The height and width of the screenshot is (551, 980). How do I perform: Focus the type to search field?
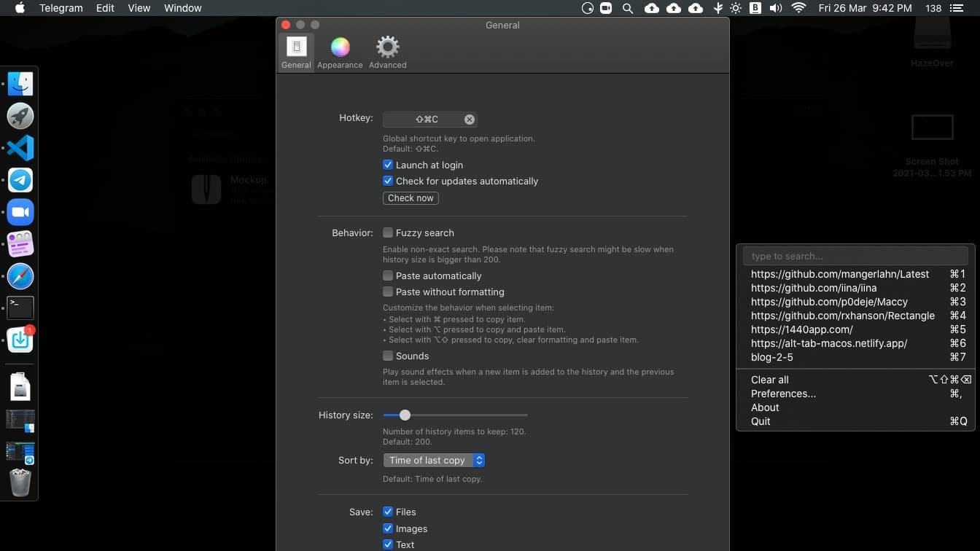855,256
